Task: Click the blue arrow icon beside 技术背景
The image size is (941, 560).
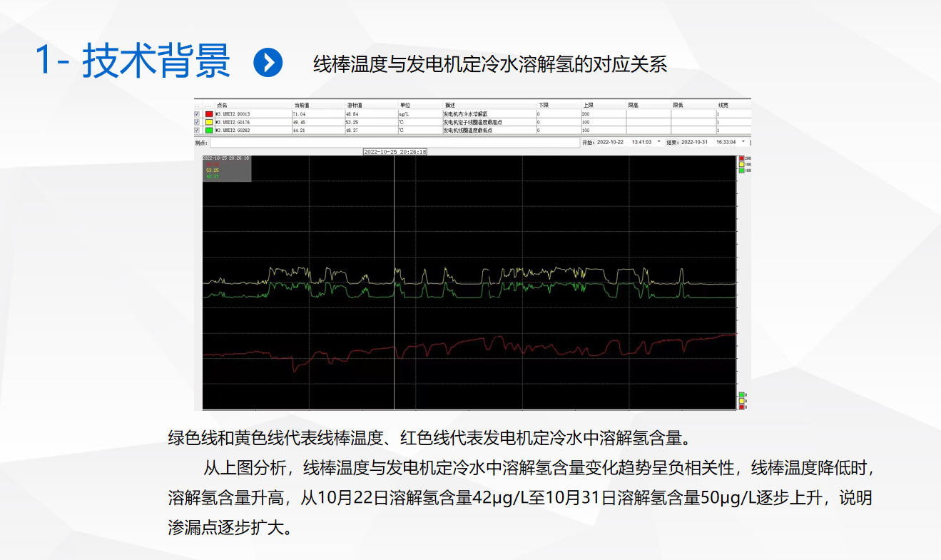Action: click(268, 63)
